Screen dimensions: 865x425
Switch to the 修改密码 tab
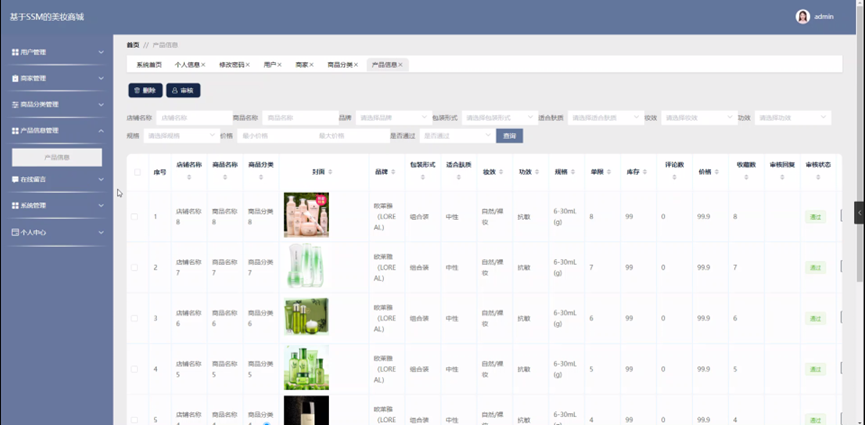[232, 65]
